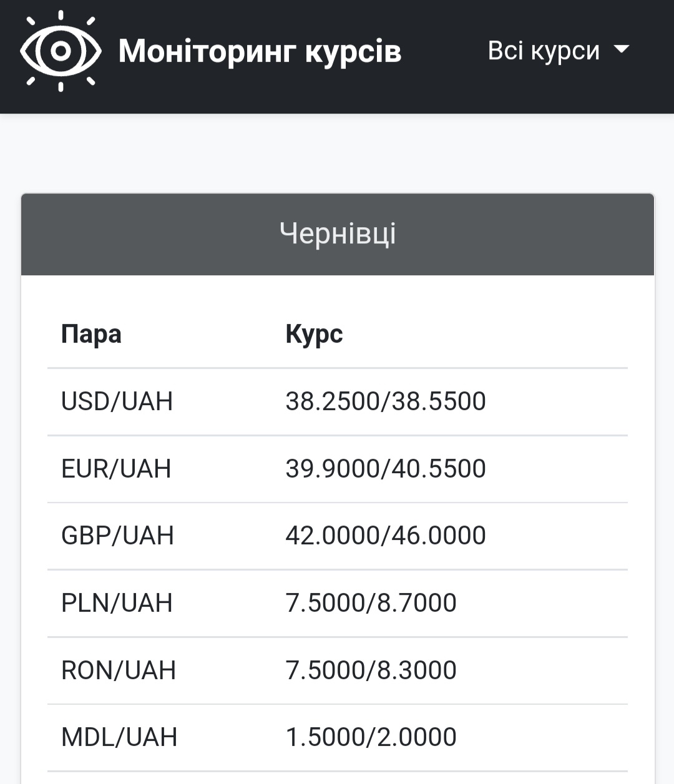Click the MDL rate 1.5000/2.0000
This screenshot has height=784, width=674.
tap(371, 737)
